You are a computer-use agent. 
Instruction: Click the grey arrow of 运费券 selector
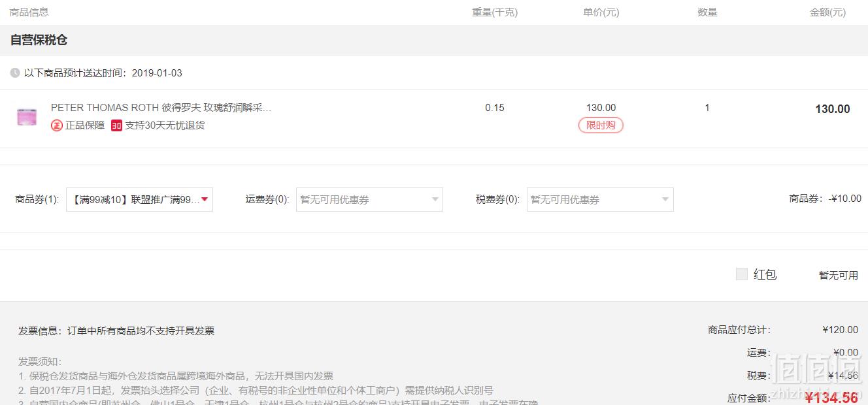435,199
